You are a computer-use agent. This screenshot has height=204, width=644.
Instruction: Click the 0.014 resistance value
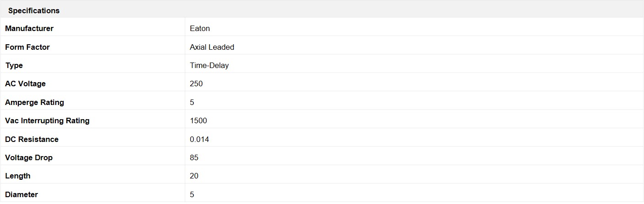pyautogui.click(x=199, y=139)
